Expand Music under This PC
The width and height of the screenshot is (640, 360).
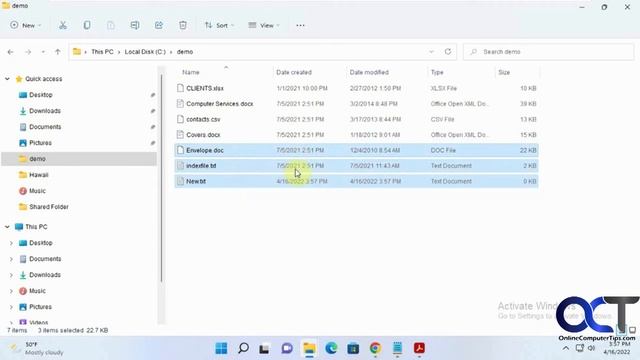(11, 291)
